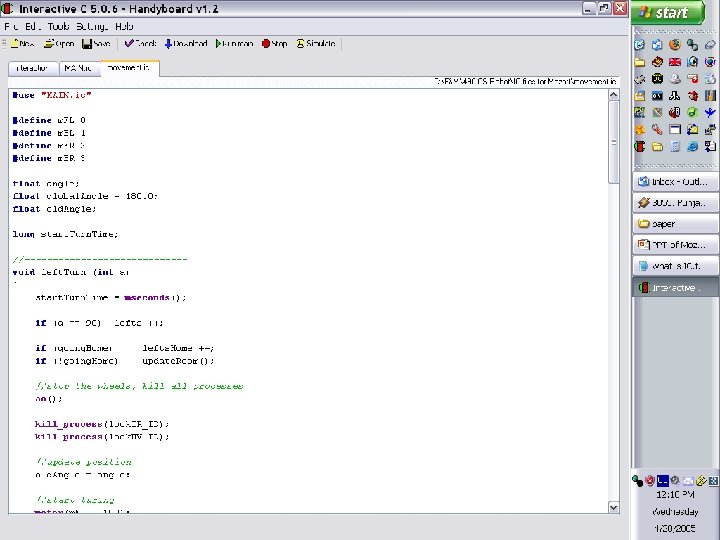Click the system clock showing 12:10 PM
720x540 pixels.
pyautogui.click(x=675, y=495)
